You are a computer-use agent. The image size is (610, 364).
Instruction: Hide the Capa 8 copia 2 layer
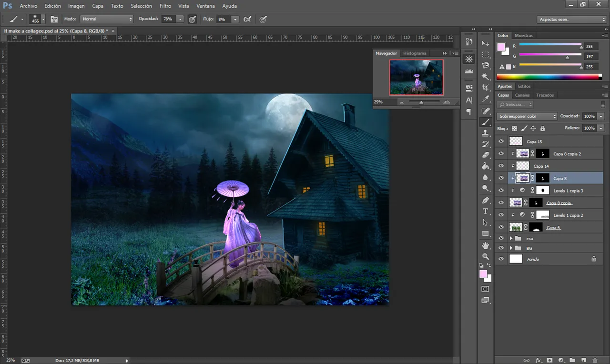pyautogui.click(x=501, y=153)
